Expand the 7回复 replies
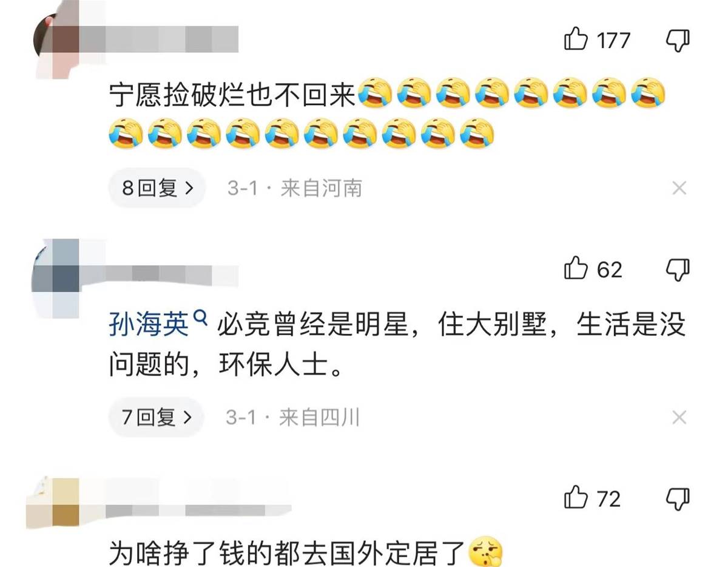728x567 pixels. point(157,417)
